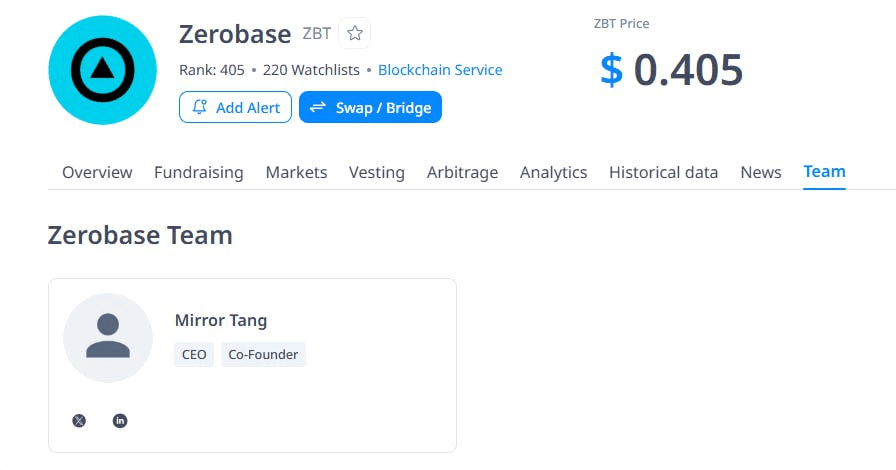
Task: Switch to the Overview tab
Action: [x=97, y=172]
